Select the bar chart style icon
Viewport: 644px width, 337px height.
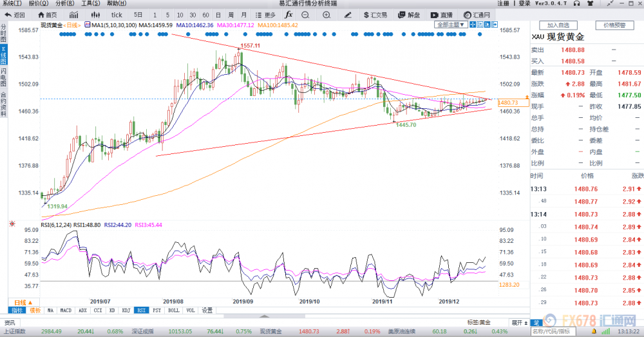pyautogui.click(x=73, y=15)
